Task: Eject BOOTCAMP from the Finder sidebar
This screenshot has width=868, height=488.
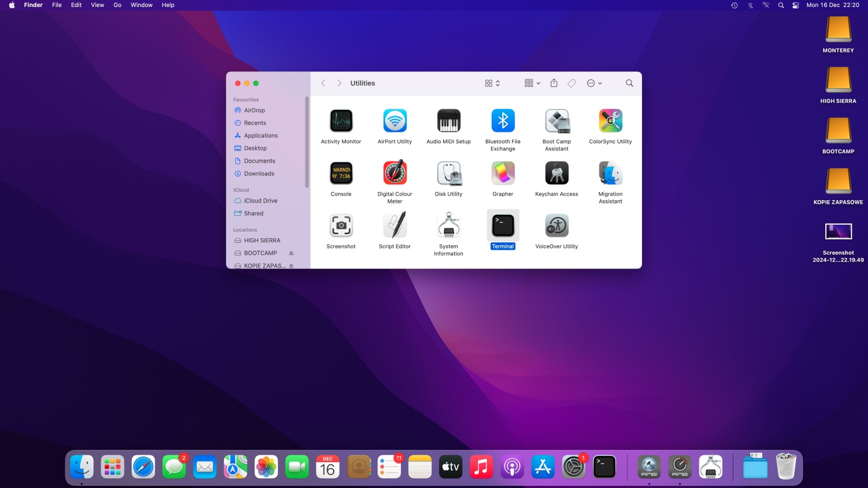Action: (291, 253)
